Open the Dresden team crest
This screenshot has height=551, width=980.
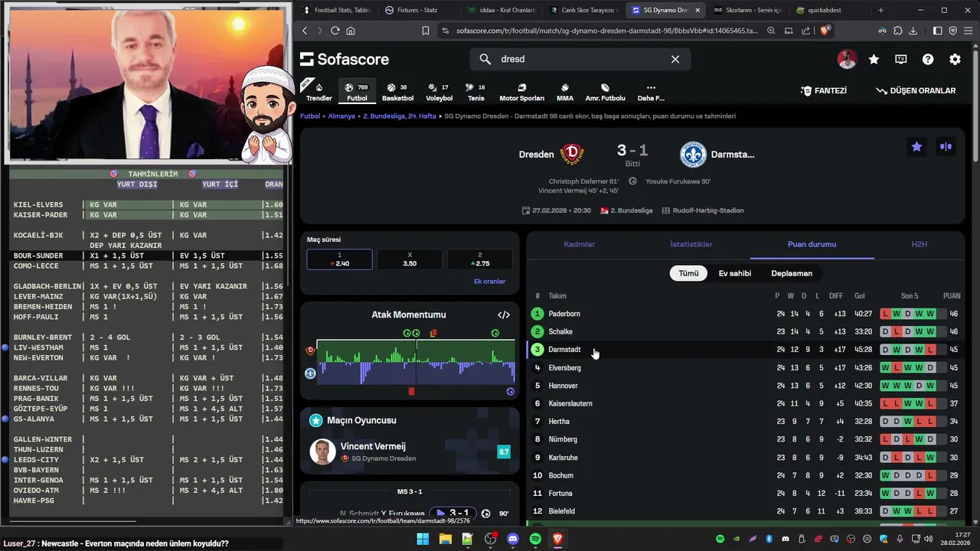pyautogui.click(x=573, y=155)
